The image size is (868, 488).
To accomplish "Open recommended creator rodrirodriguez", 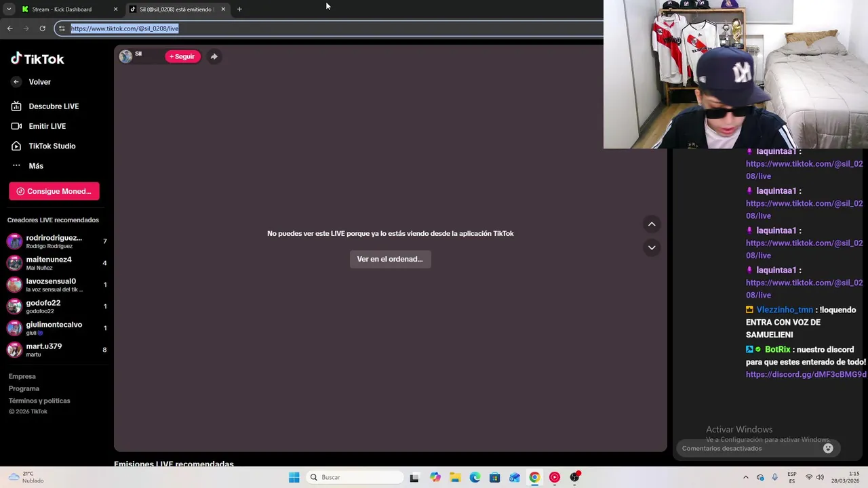I will click(x=57, y=241).
